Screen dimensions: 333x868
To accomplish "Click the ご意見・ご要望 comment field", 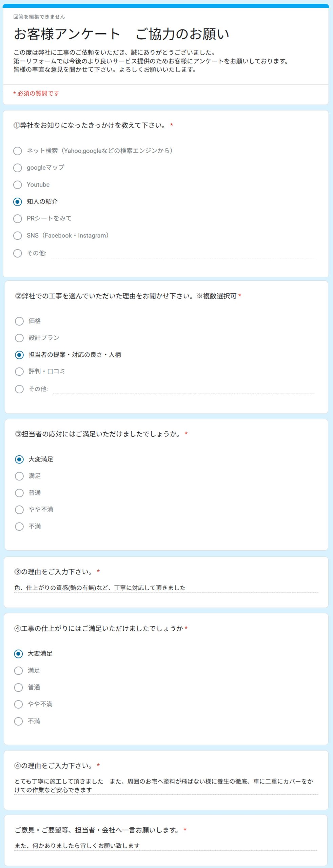I will tap(166, 846).
